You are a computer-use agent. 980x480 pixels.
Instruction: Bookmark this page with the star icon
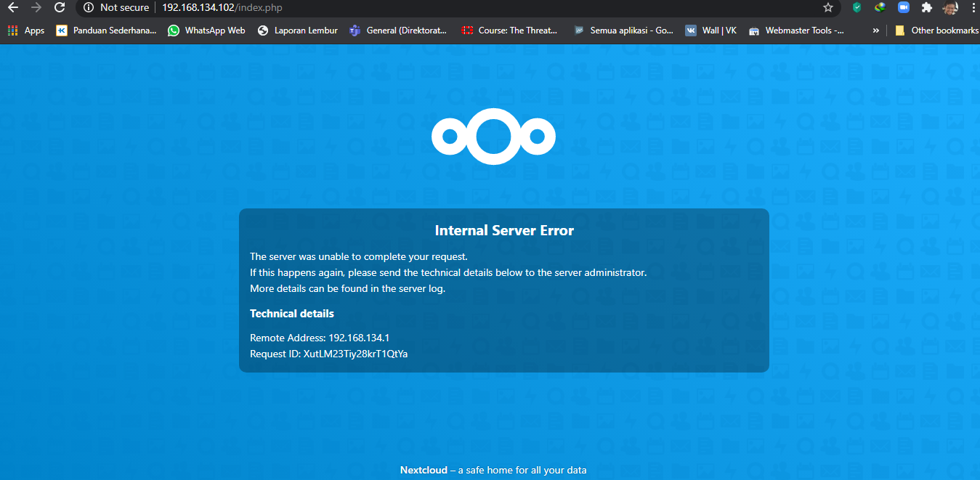pyautogui.click(x=827, y=8)
